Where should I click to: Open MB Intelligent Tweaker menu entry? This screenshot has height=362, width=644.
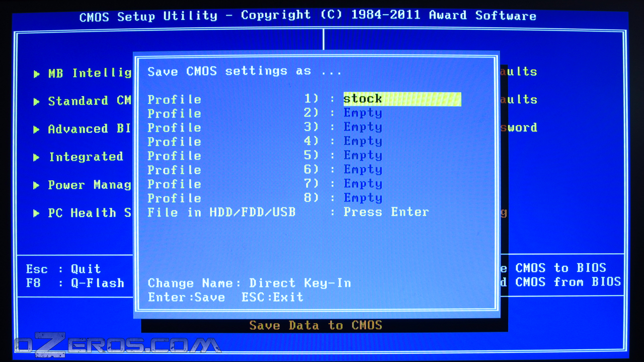coord(90,74)
